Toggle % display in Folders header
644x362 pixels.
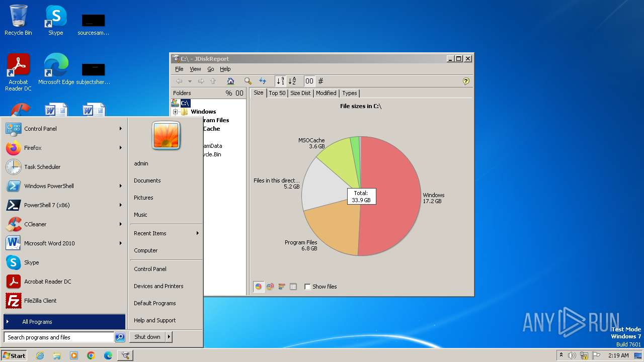[x=229, y=93]
